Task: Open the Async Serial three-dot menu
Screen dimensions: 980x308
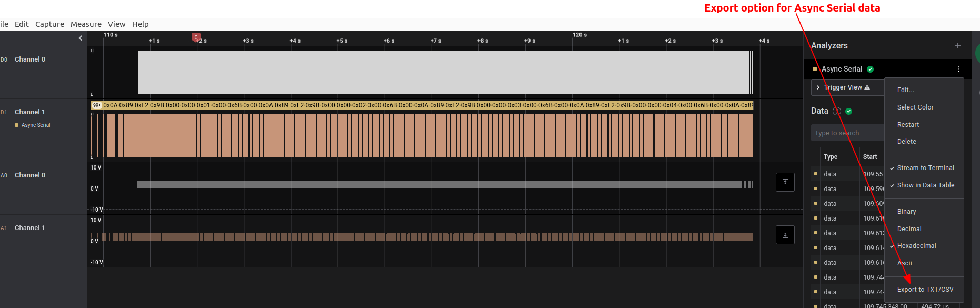Action: click(958, 69)
